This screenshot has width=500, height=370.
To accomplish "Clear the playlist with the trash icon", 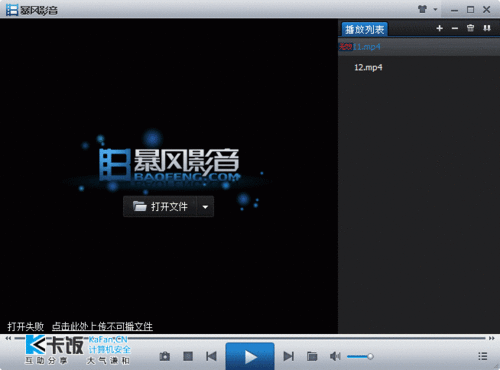I will pos(470,28).
